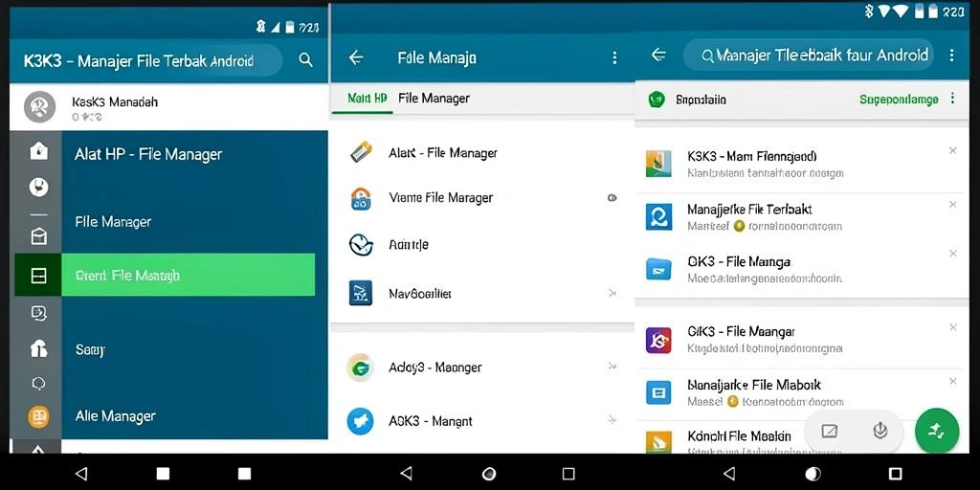
Task: Go back from the File Manaja screen
Action: [x=356, y=58]
